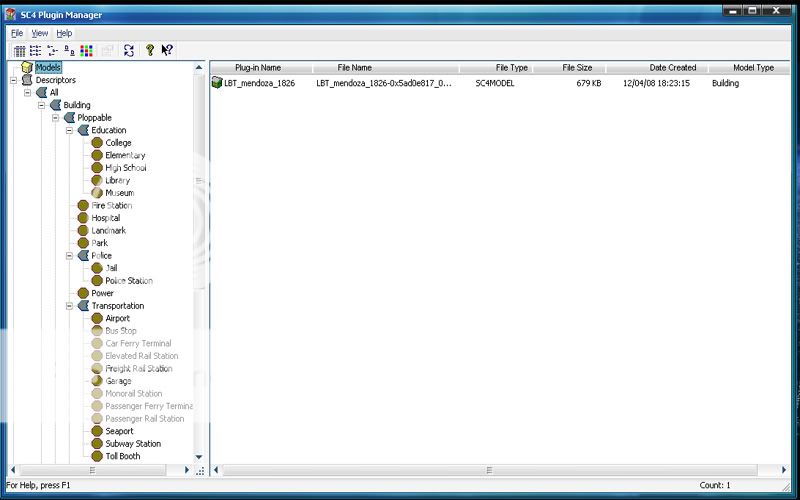This screenshot has width=800, height=500.
Task: Click the yellow question mark Help icon
Action: [x=150, y=50]
